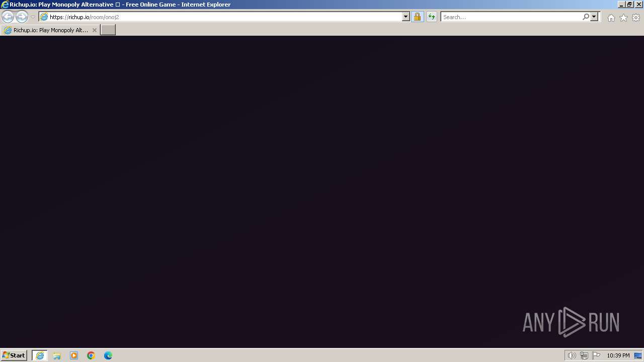This screenshot has width=644, height=362.
Task: Click the Internet Explorer title bar icon
Action: pos(5,5)
